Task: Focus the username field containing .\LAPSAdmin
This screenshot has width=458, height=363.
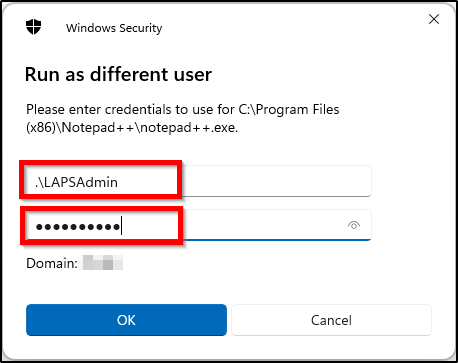Action: click(x=198, y=181)
